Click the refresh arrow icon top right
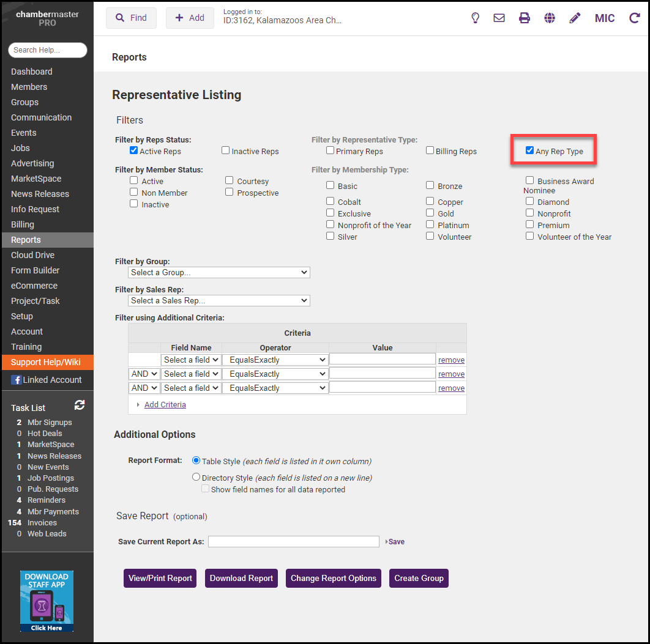 click(x=634, y=18)
